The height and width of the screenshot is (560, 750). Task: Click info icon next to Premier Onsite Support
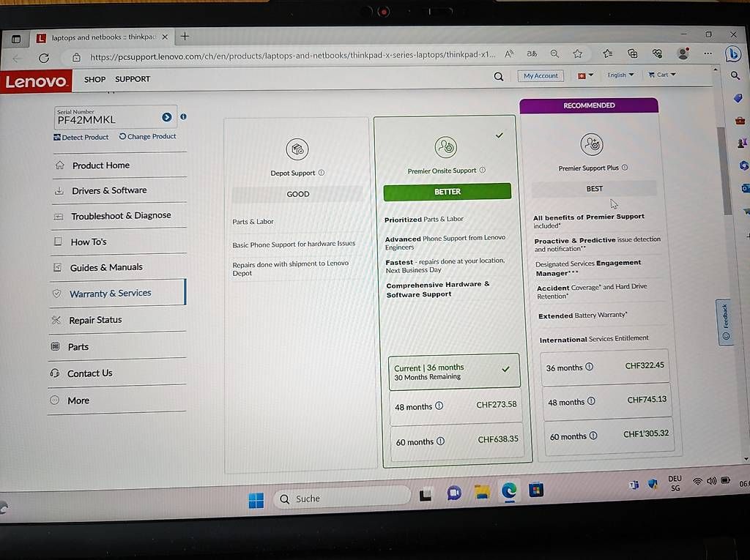[x=482, y=171]
